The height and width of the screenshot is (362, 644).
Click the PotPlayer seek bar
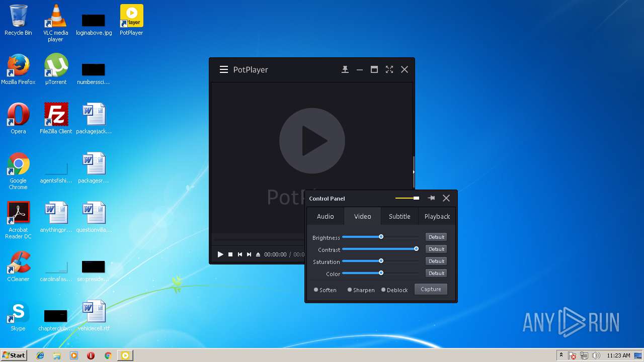tap(258, 239)
